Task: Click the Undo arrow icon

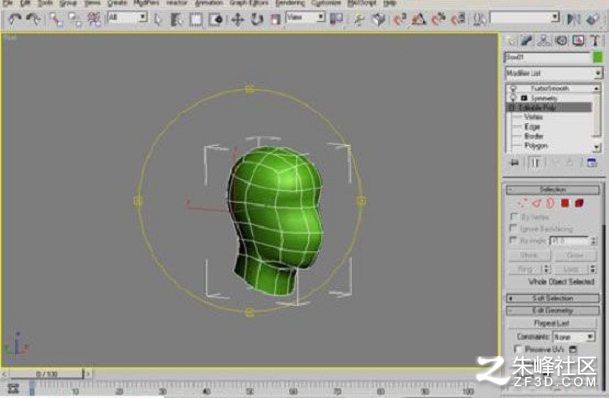Action: point(15,19)
